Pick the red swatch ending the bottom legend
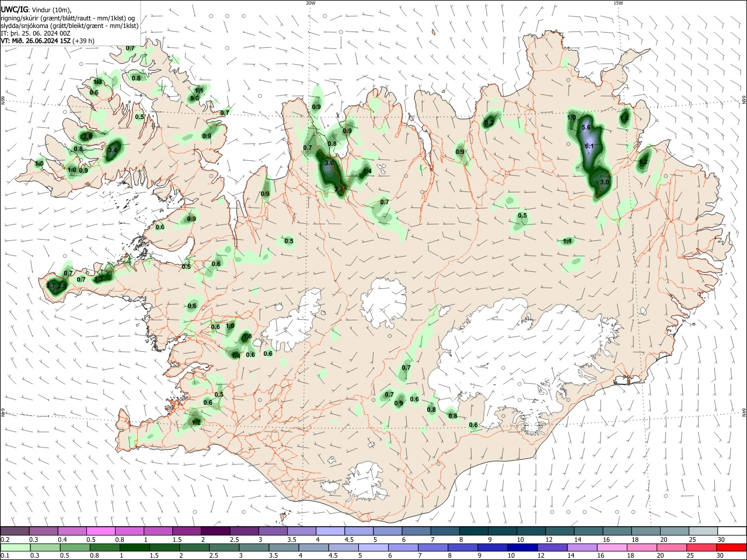This screenshot has height=560, width=747. 732,547
